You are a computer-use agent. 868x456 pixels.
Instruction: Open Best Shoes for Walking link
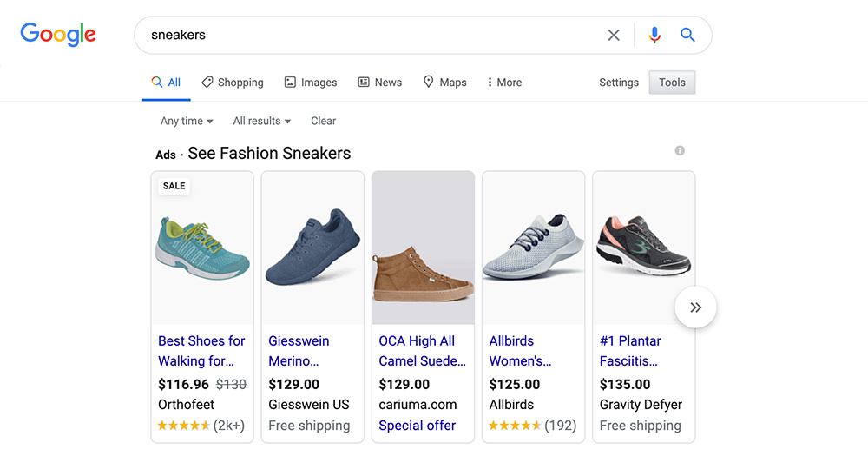pyautogui.click(x=201, y=351)
